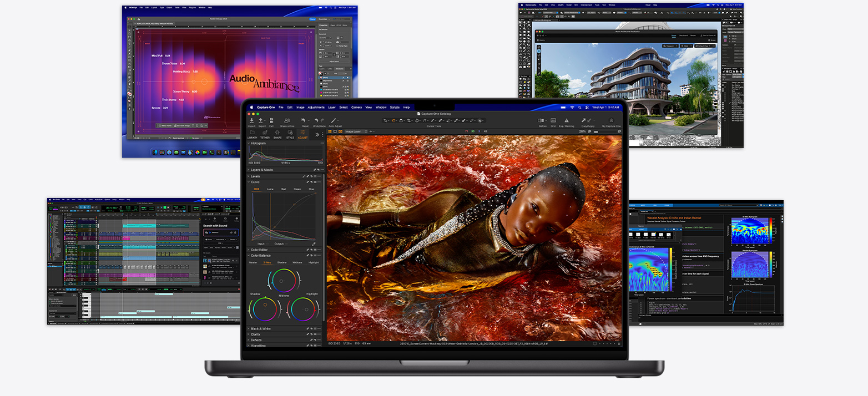The width and height of the screenshot is (868, 396).
Task: Collapse the Curve panel
Action: 249,182
